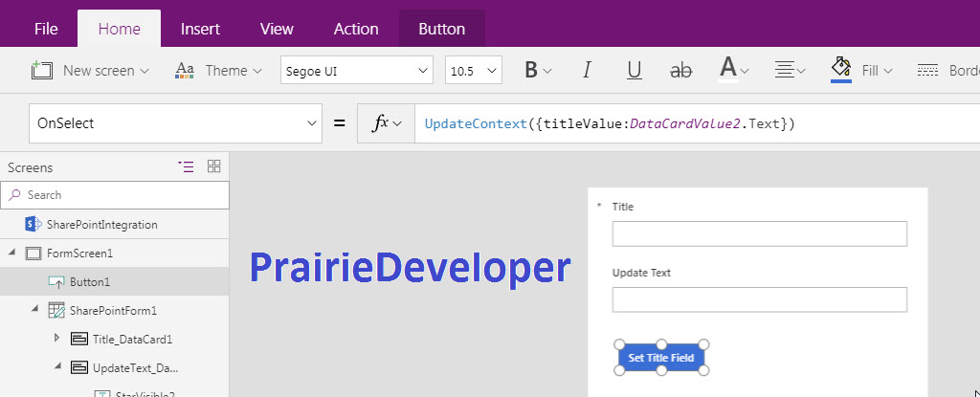This screenshot has width=980, height=397.
Task: Open the 10.5 font size dropdown
Action: [x=473, y=71]
